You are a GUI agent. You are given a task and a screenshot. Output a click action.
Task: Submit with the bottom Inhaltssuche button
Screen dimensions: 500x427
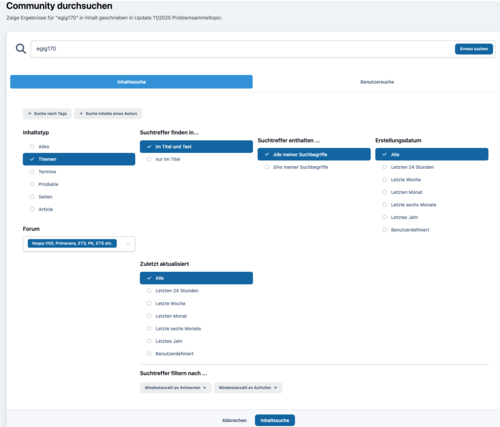click(275, 420)
